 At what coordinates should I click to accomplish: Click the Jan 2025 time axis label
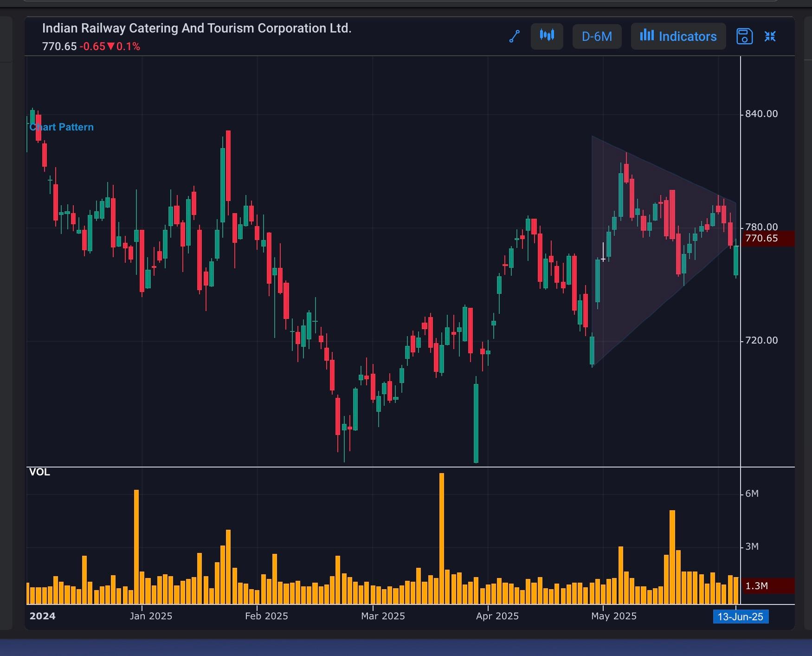click(151, 616)
